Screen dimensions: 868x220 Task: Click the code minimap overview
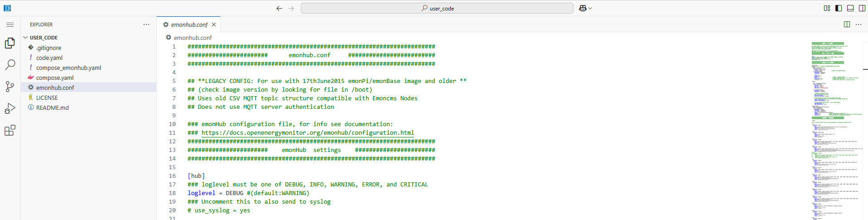[x=837, y=131]
